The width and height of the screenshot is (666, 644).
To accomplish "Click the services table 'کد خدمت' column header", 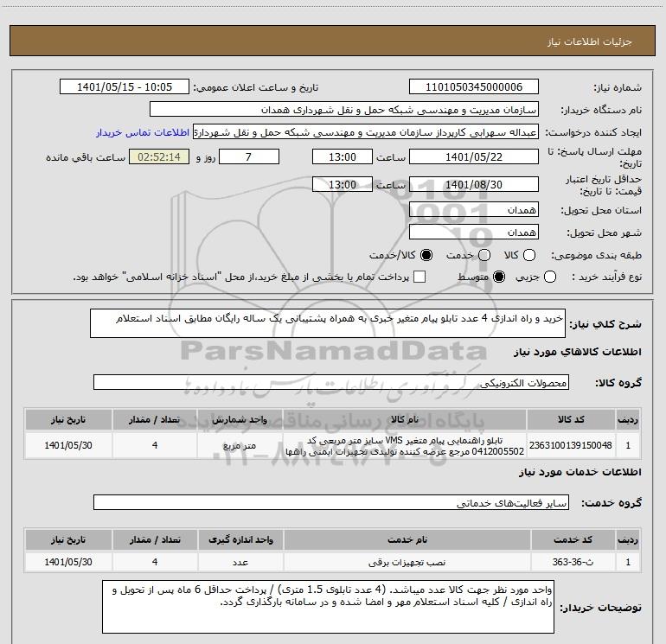I will click(x=573, y=540).
